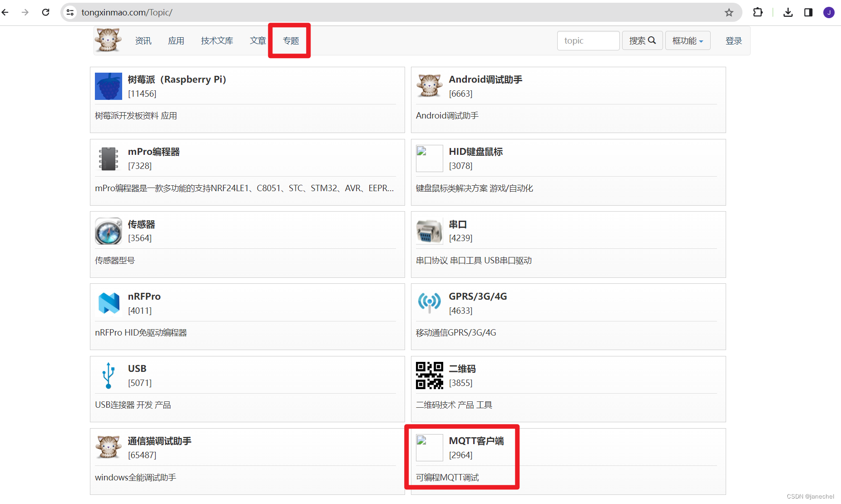Focus the topic search input field

(x=588, y=41)
